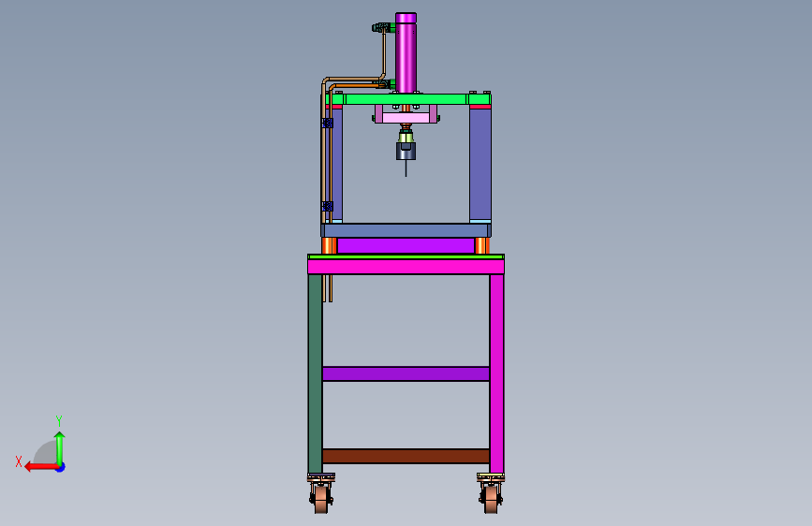
Task: Select the purple middle crossbar of table
Action: (406, 373)
